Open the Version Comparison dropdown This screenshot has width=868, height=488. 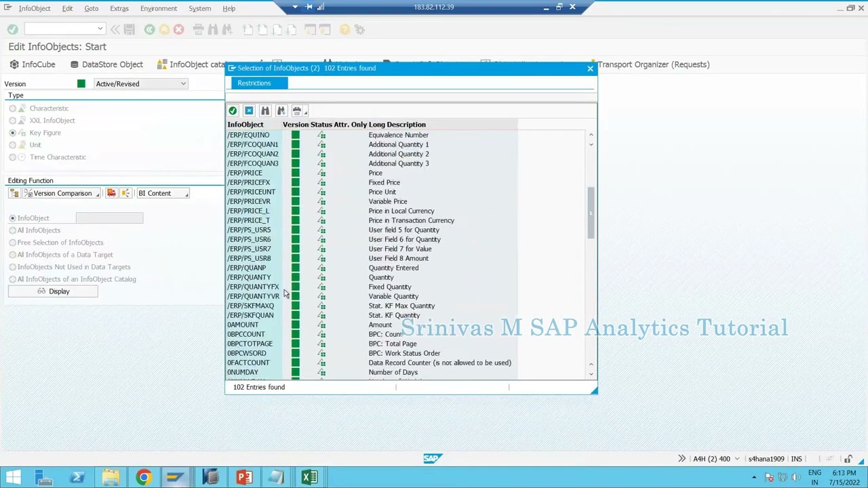(61, 193)
